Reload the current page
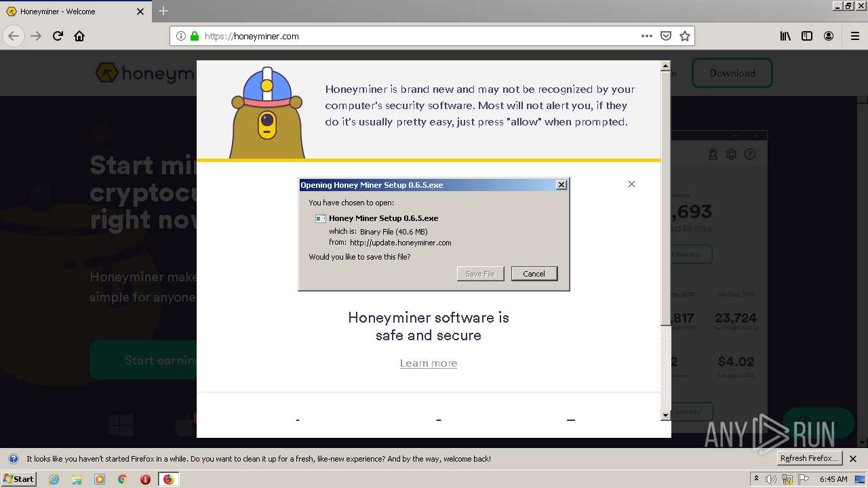This screenshot has width=868, height=488. click(x=58, y=36)
